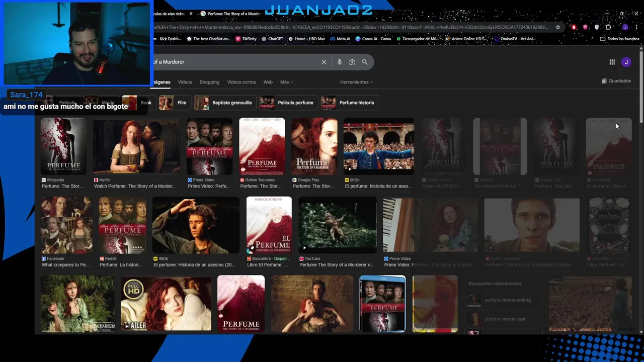Switch to the Imágenes tab

(x=162, y=82)
